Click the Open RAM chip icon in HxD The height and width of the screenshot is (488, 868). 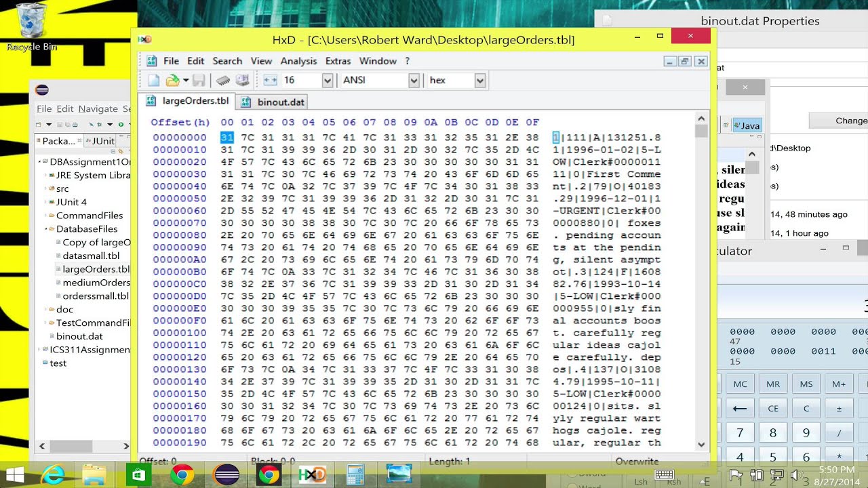pos(223,81)
